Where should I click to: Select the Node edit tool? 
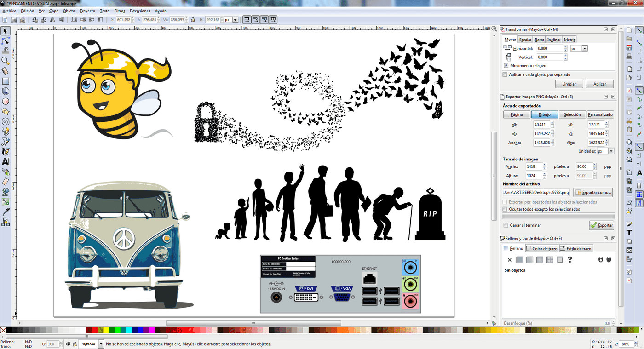click(6, 40)
